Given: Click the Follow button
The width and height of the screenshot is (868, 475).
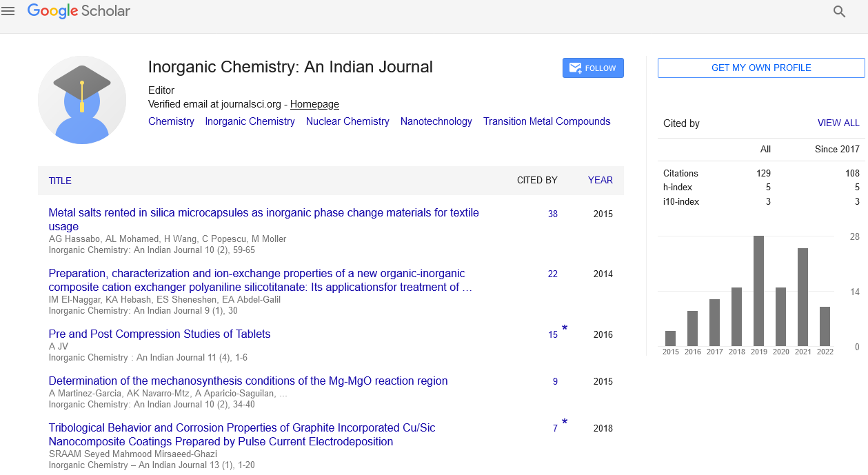Looking at the screenshot, I should coord(593,68).
